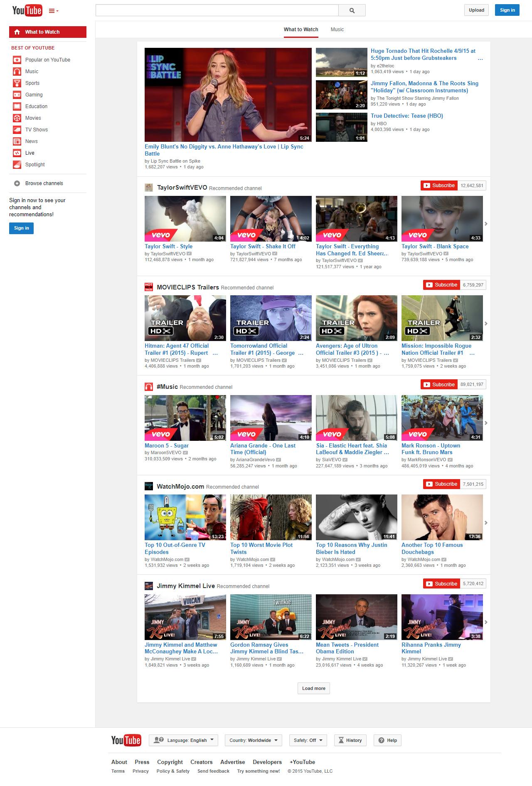Open Taylor Swift - Blank Space link
Screen dimensions: 532x786
pyautogui.click(x=435, y=247)
